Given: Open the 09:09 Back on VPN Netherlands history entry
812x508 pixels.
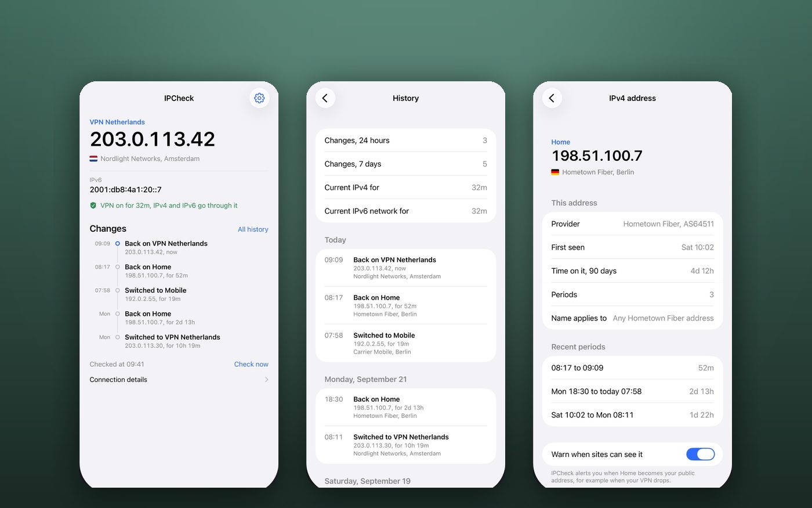Looking at the screenshot, I should [406, 268].
